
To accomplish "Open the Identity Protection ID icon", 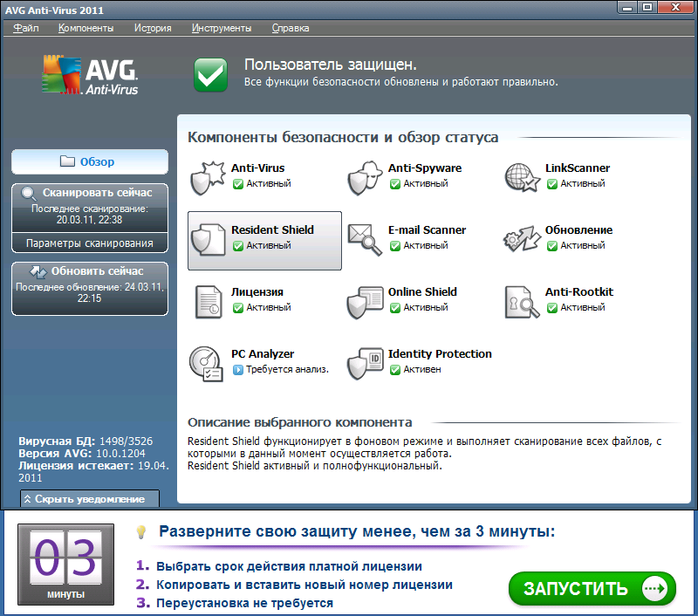I will pos(365,364).
